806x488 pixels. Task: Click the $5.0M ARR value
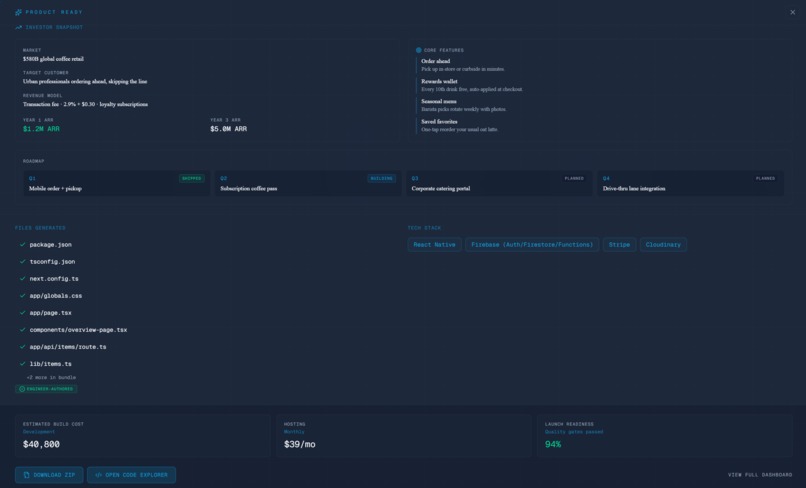(228, 129)
